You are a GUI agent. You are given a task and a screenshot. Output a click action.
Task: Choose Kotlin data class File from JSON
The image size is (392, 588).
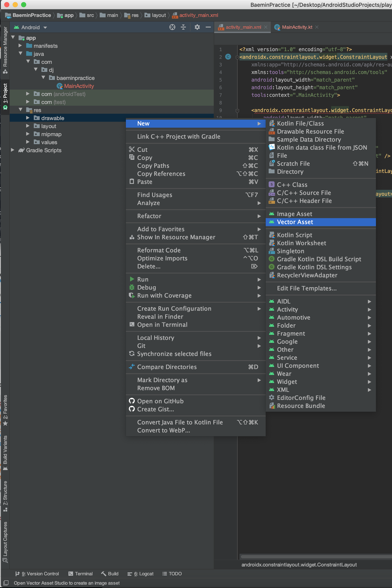click(x=321, y=147)
